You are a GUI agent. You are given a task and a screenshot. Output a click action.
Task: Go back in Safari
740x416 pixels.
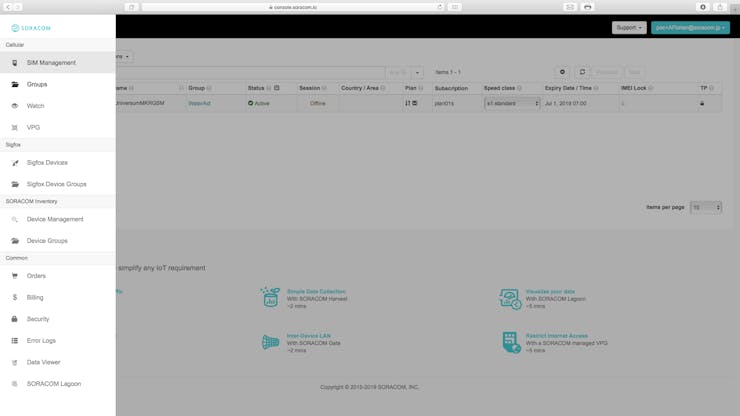click(x=8, y=7)
